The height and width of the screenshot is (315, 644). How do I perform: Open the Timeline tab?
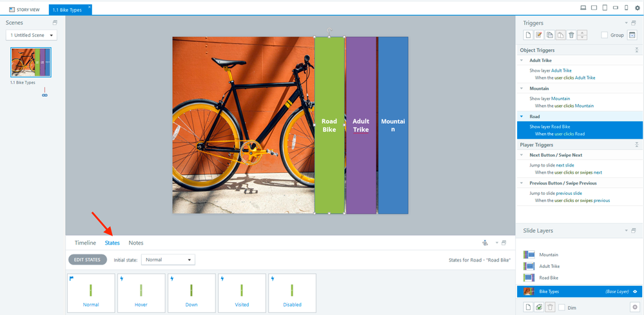pos(86,243)
